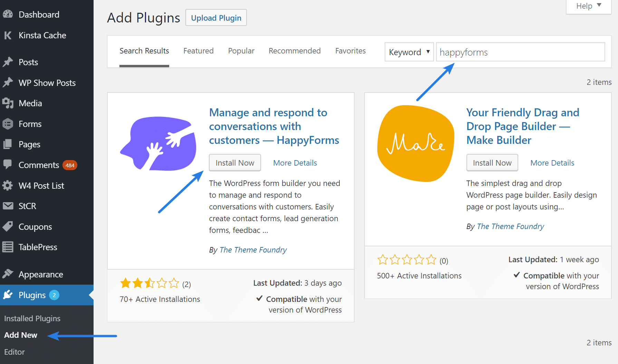
Task: Click 'Last Updated: 1 week ago' text
Action: tap(554, 259)
